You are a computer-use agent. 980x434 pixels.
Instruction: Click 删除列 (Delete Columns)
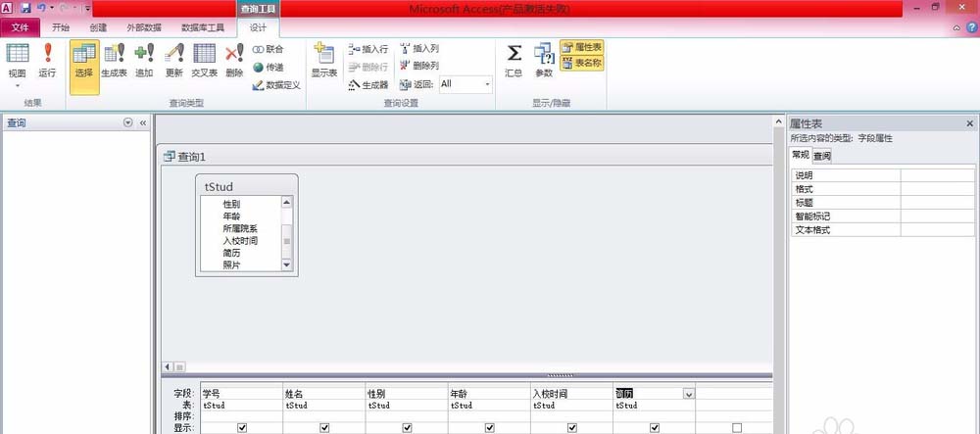point(419,65)
